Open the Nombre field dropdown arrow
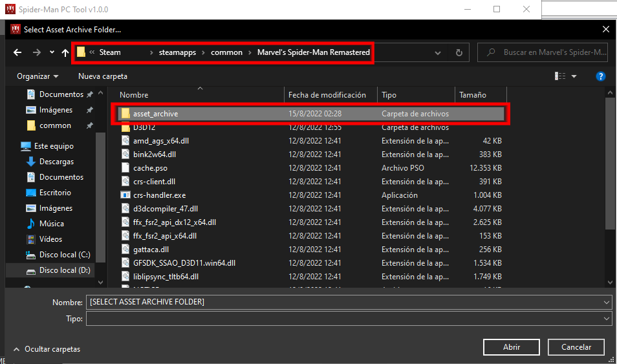Viewport: 617px width, 364px height. click(x=607, y=302)
